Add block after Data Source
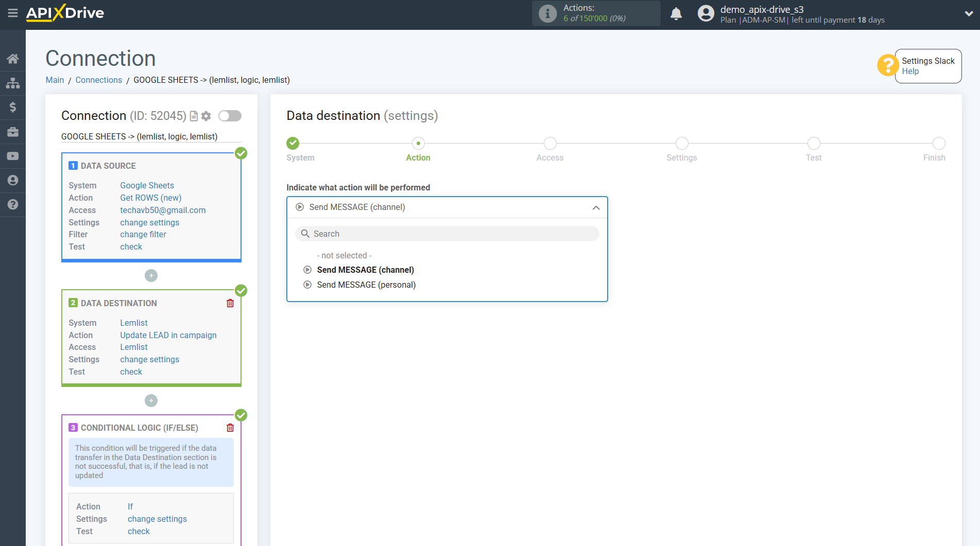The height and width of the screenshot is (546, 980). (151, 276)
